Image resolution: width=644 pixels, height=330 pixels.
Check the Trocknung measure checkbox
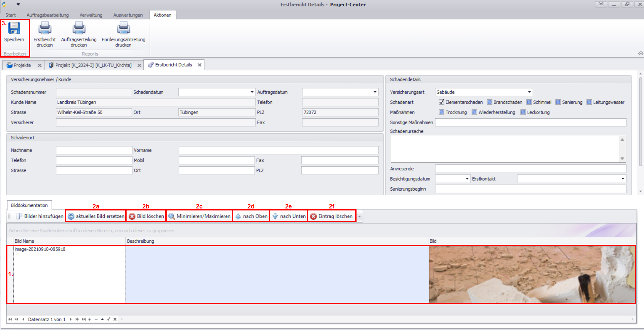coord(441,112)
